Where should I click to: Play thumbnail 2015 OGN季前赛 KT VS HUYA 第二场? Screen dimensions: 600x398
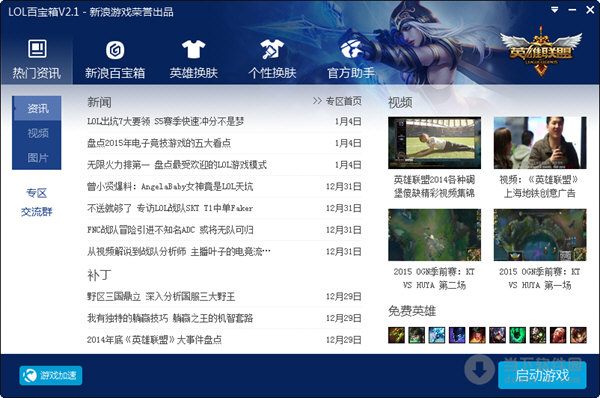[x=434, y=235]
